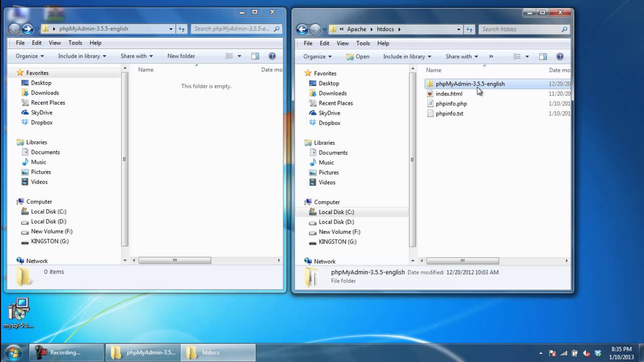Switch to phpMyAdmin taskbar button

(142, 352)
